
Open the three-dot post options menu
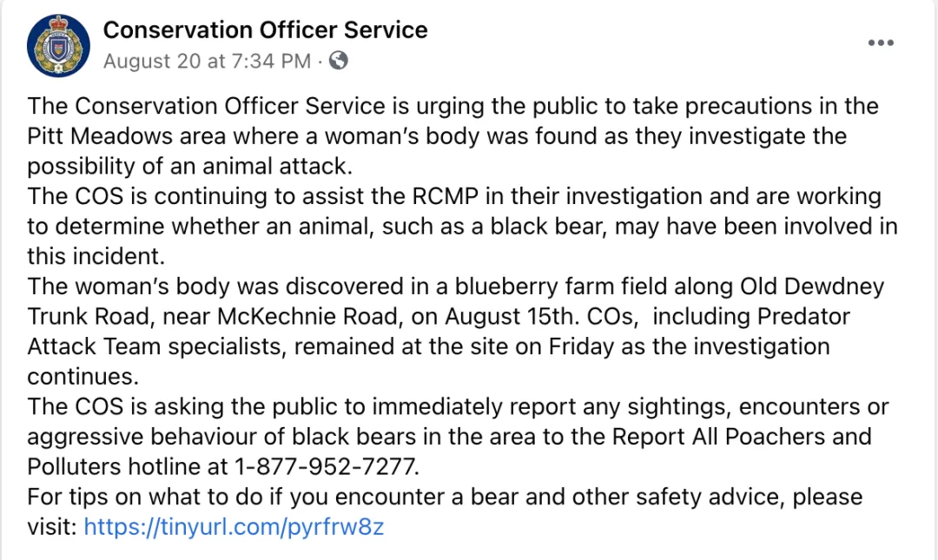881,43
